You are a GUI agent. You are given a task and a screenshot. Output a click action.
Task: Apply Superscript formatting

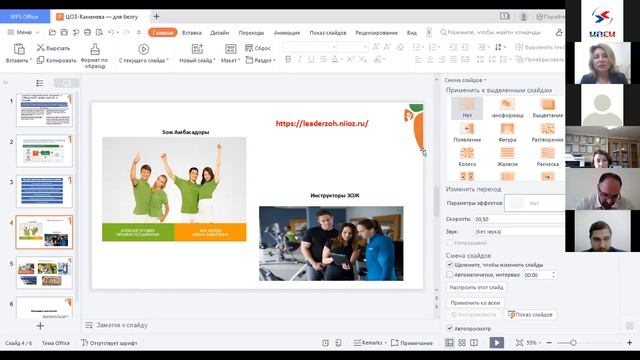click(x=351, y=60)
